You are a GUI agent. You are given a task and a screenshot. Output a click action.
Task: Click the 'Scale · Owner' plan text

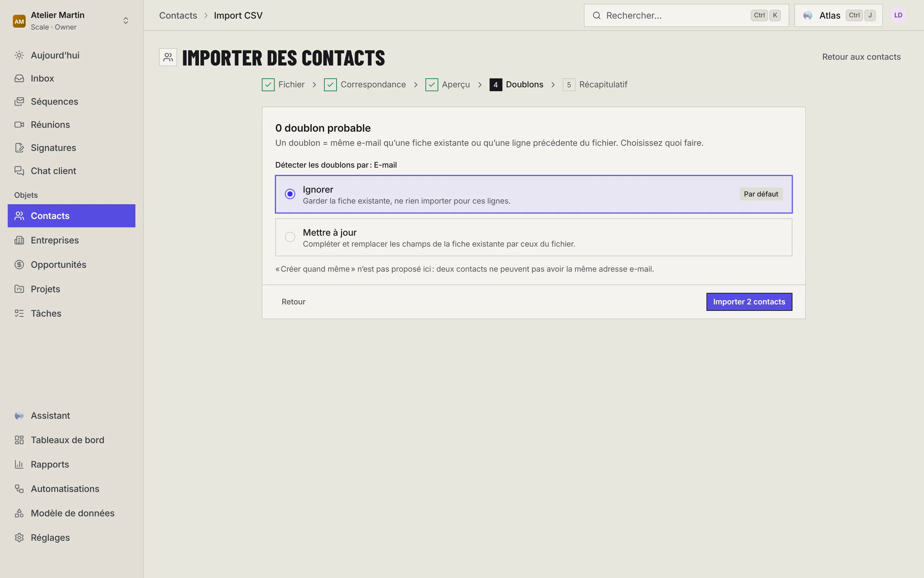click(x=54, y=27)
